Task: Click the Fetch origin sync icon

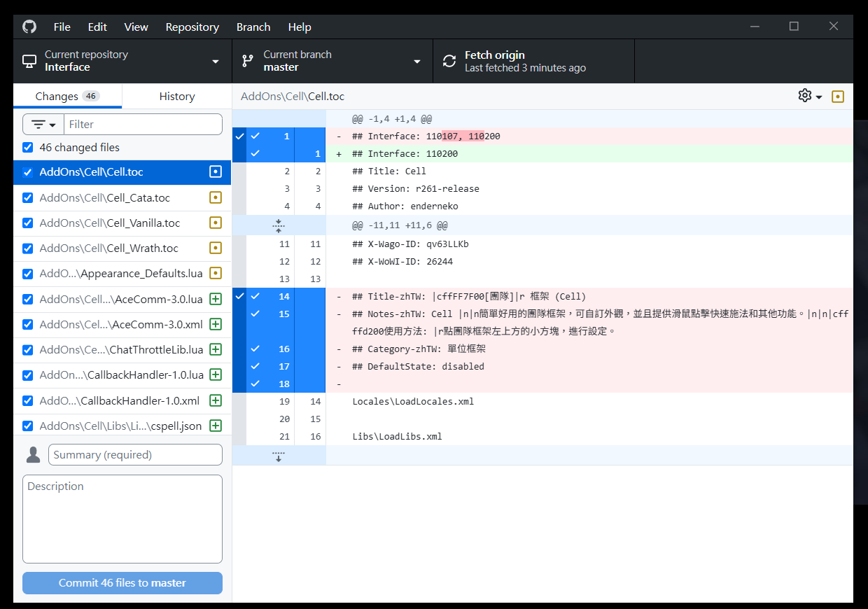Action: click(x=449, y=61)
